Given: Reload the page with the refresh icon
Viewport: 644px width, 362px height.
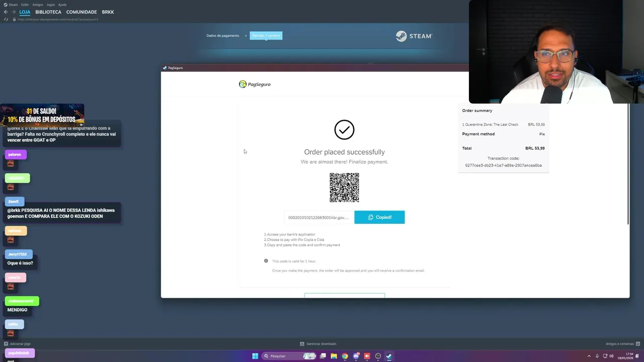Looking at the screenshot, I should coord(6,19).
